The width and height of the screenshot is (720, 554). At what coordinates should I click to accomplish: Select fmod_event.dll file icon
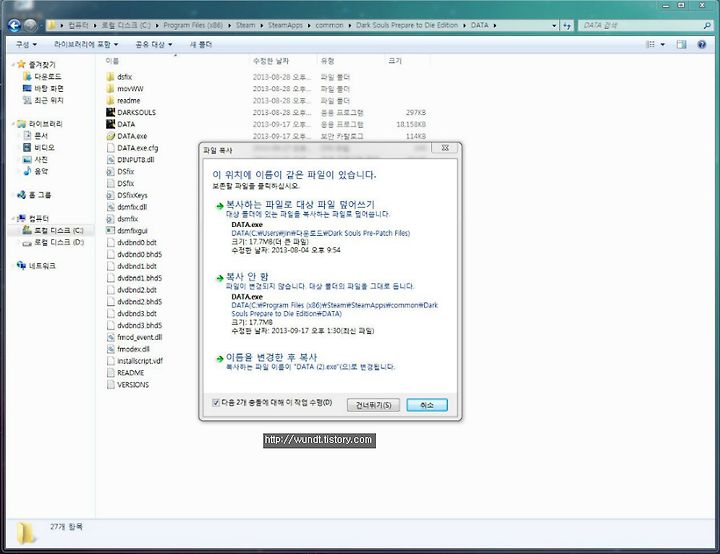click(110, 337)
